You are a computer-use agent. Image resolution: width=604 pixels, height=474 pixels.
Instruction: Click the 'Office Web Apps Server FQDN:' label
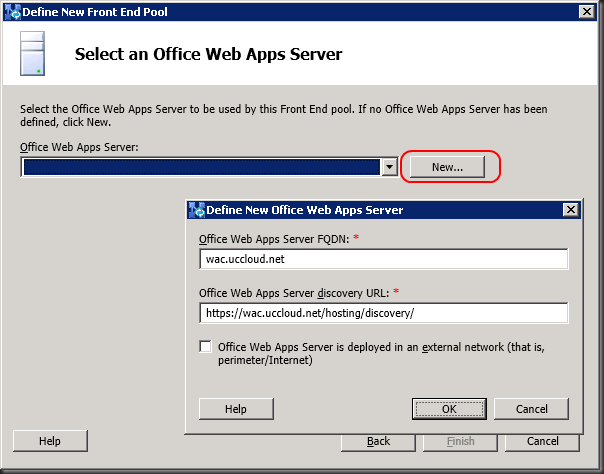tap(274, 239)
